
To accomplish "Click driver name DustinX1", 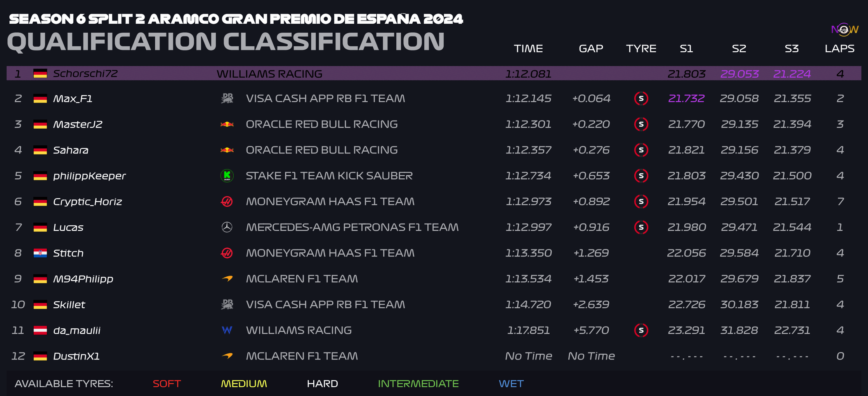I will tap(76, 356).
